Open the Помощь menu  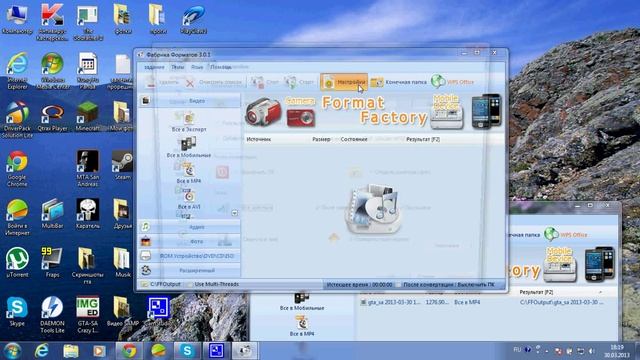point(220,67)
